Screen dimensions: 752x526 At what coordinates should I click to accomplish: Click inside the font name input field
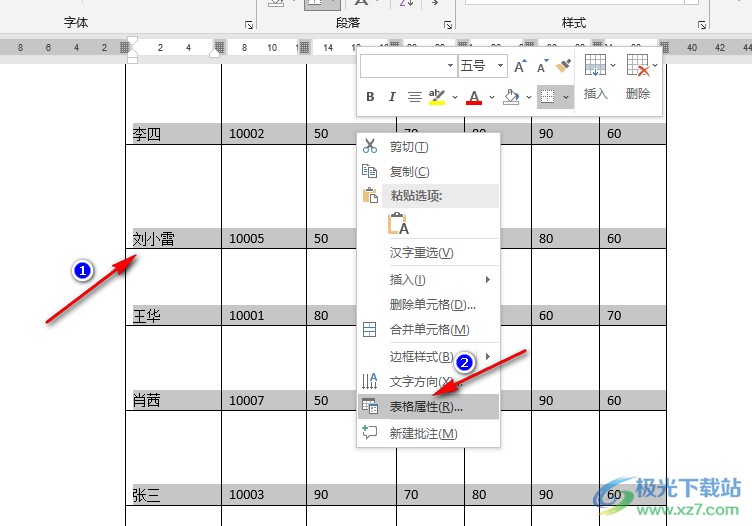(x=403, y=66)
